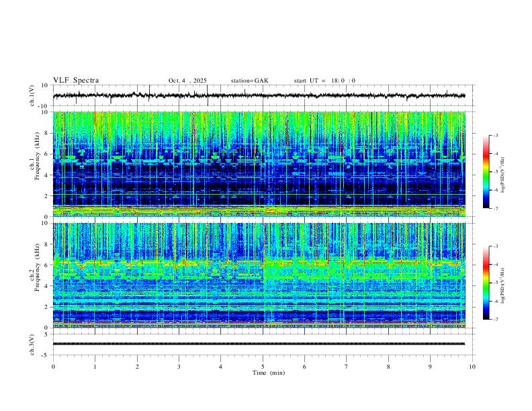The width and height of the screenshot is (532, 411).
Task: Click the date label 'Oct. 4 , 2025'
Action: point(187,81)
